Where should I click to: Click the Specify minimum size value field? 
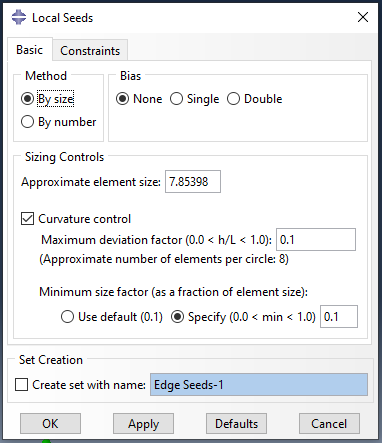click(339, 317)
